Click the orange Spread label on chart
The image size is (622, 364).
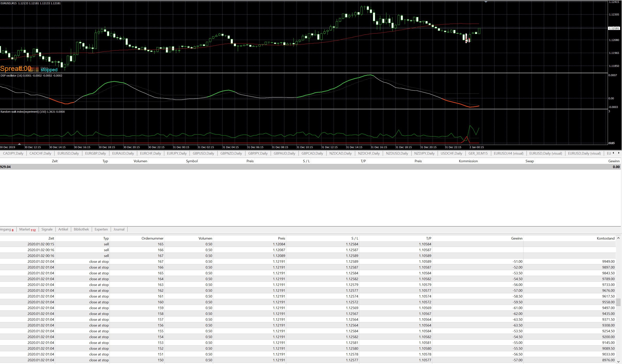[x=15, y=68]
